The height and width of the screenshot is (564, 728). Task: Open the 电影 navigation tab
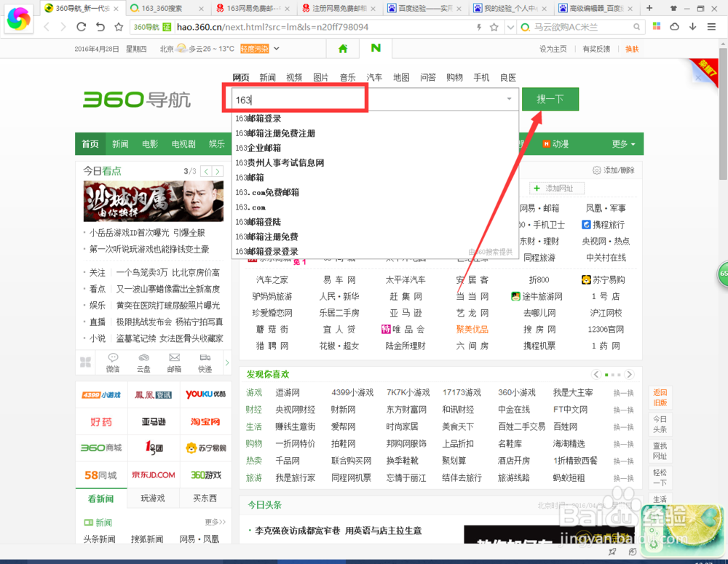click(x=150, y=144)
